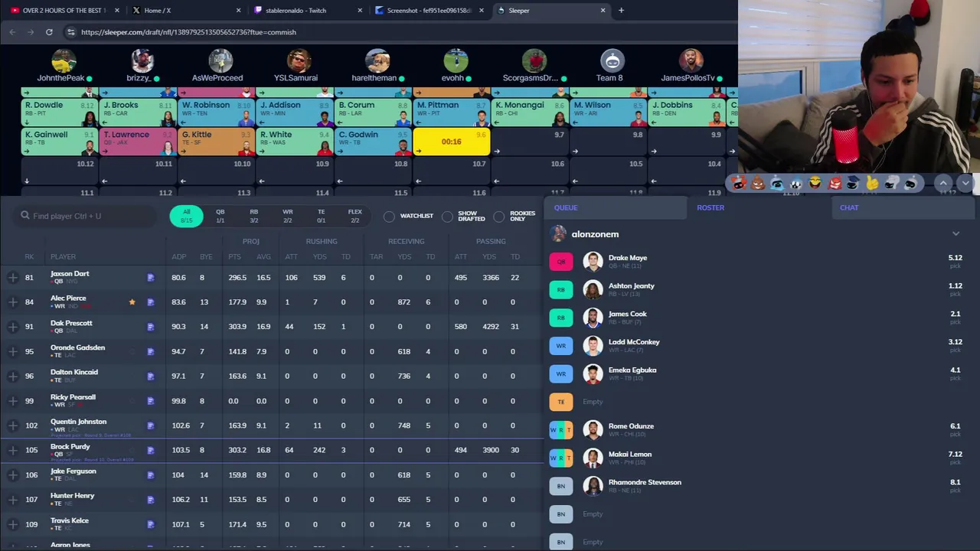Send the laughing-crying emoji reaction
Screen dimensions: 980x551
pos(815,184)
